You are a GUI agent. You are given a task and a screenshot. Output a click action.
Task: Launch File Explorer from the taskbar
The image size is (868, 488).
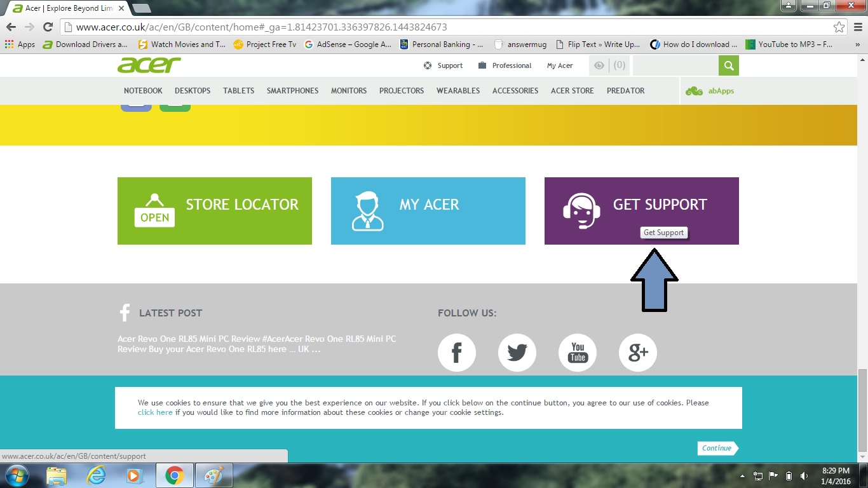pyautogui.click(x=57, y=475)
